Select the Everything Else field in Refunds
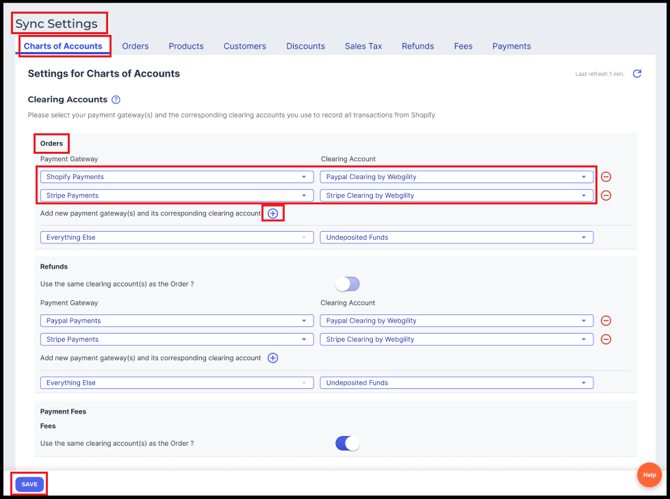This screenshot has height=499, width=670. pyautogui.click(x=176, y=383)
